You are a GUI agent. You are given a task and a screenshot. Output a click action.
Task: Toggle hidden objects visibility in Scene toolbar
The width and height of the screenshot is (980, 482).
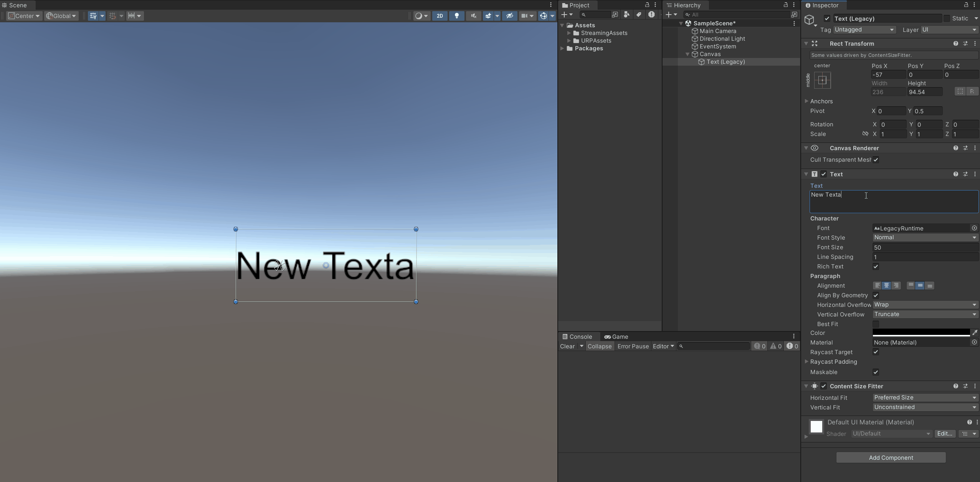(509, 16)
